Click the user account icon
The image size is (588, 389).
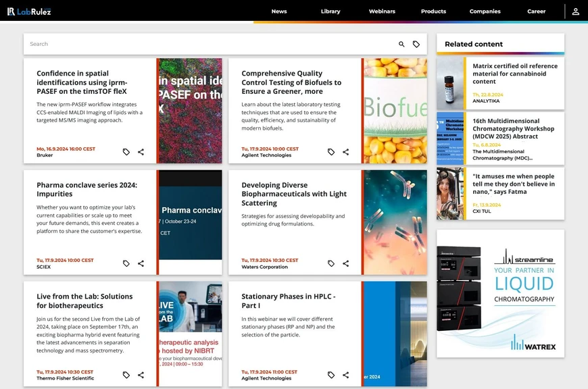pyautogui.click(x=575, y=11)
